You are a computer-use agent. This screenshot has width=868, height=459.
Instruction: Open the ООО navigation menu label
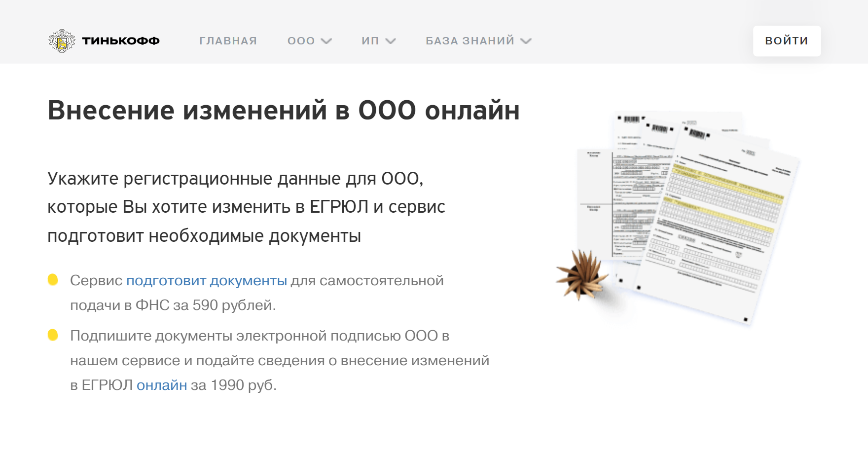tap(301, 41)
